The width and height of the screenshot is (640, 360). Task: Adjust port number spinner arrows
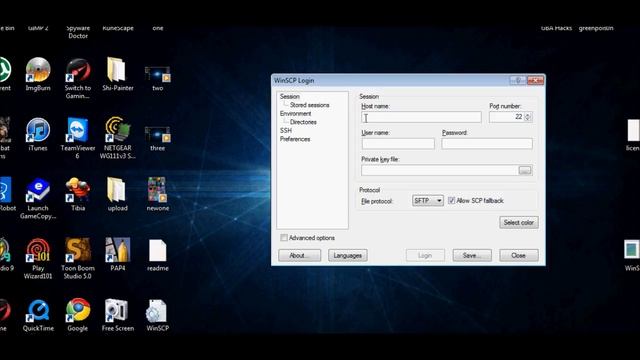point(528,117)
